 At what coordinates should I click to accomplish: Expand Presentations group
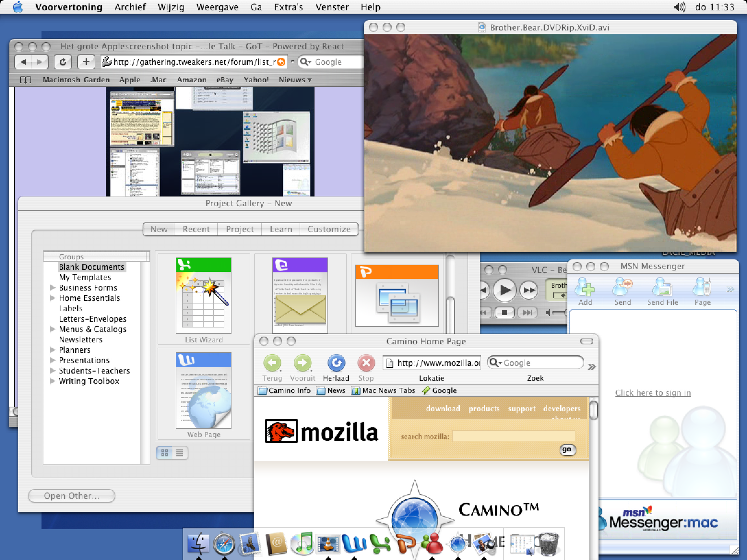(52, 360)
